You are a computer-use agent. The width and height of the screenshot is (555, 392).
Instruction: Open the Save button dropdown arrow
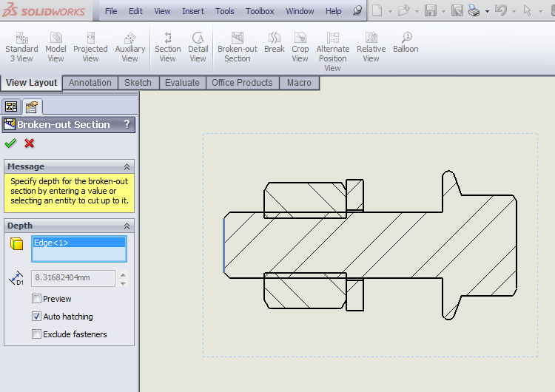click(x=445, y=11)
